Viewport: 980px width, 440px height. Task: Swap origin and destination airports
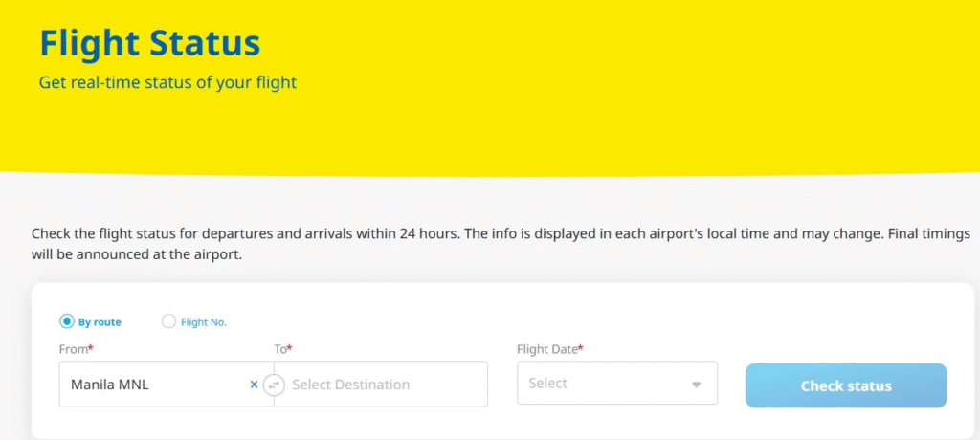pos(274,385)
